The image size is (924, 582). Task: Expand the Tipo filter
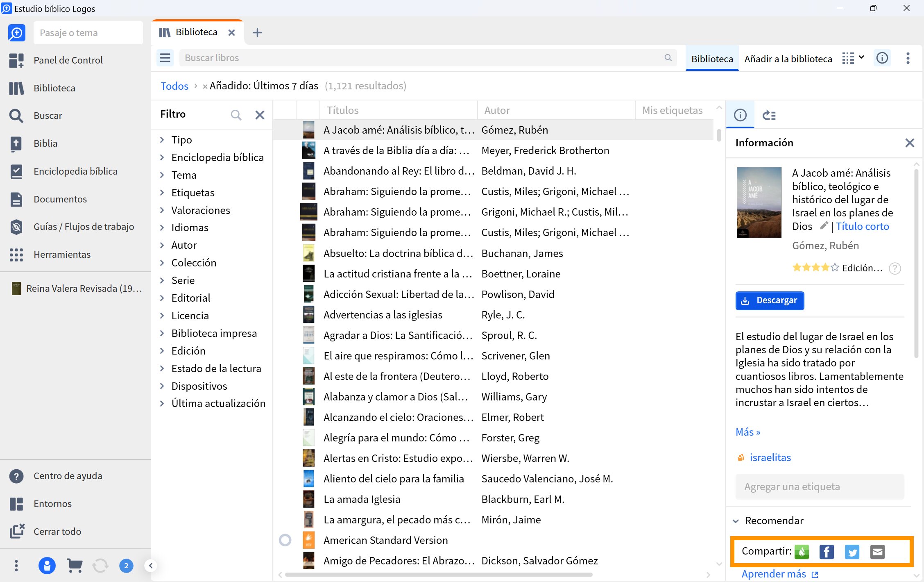pyautogui.click(x=162, y=140)
